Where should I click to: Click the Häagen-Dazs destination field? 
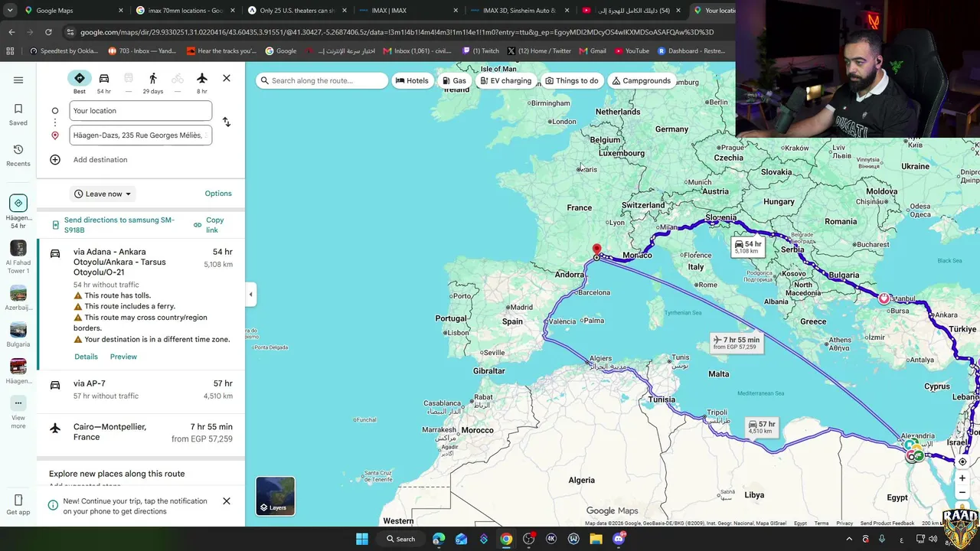[x=141, y=135]
